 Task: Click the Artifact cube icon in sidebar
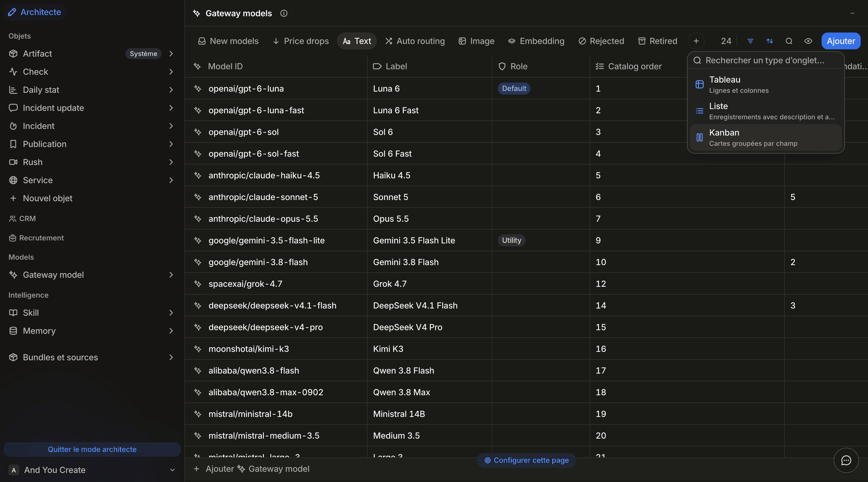13,54
